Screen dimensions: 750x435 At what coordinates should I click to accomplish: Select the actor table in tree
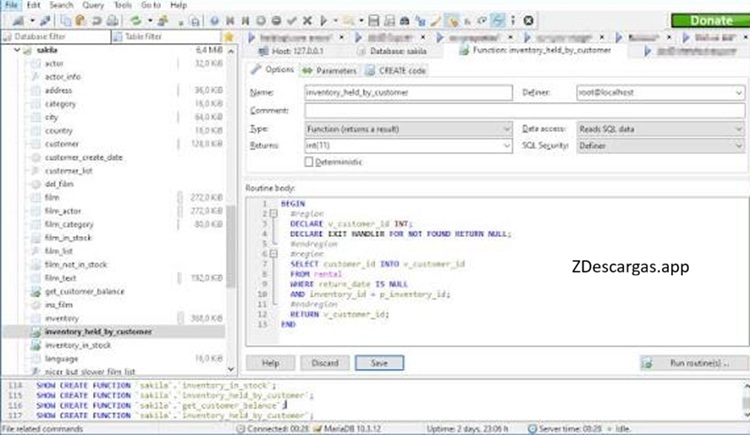point(54,63)
